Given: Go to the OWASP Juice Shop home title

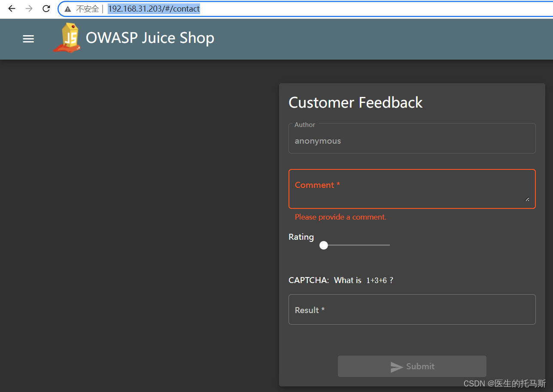Looking at the screenshot, I should point(150,38).
